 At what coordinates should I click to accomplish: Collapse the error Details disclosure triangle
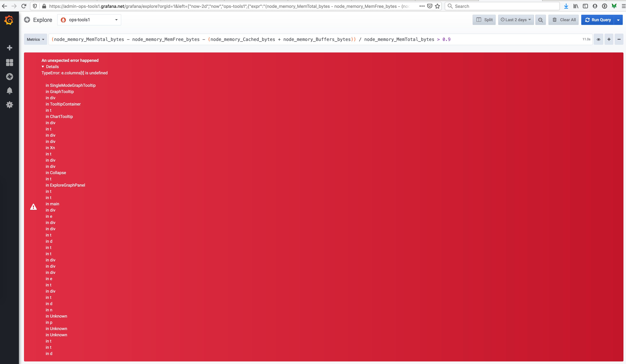point(43,67)
